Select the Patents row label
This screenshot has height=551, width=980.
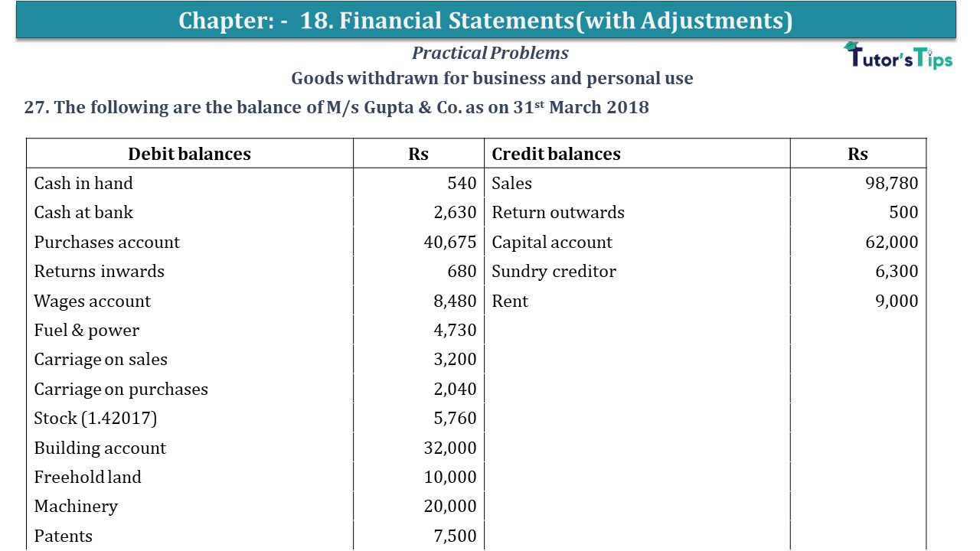pos(63,536)
